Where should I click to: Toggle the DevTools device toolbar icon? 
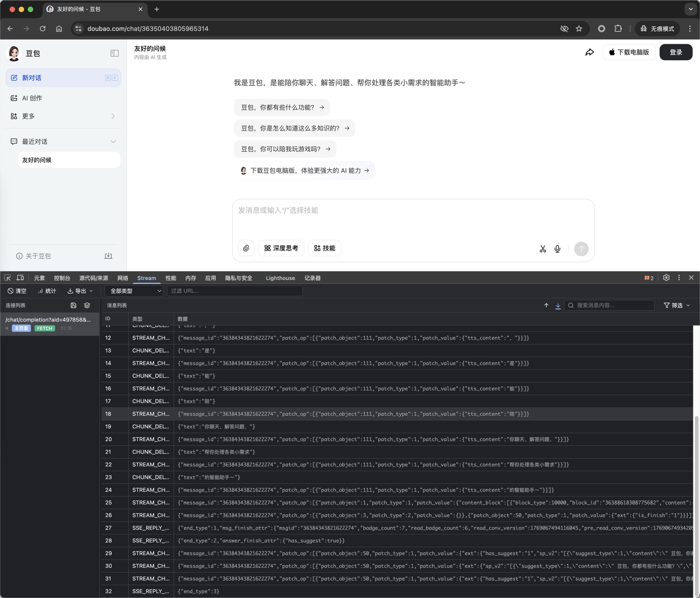(20, 278)
